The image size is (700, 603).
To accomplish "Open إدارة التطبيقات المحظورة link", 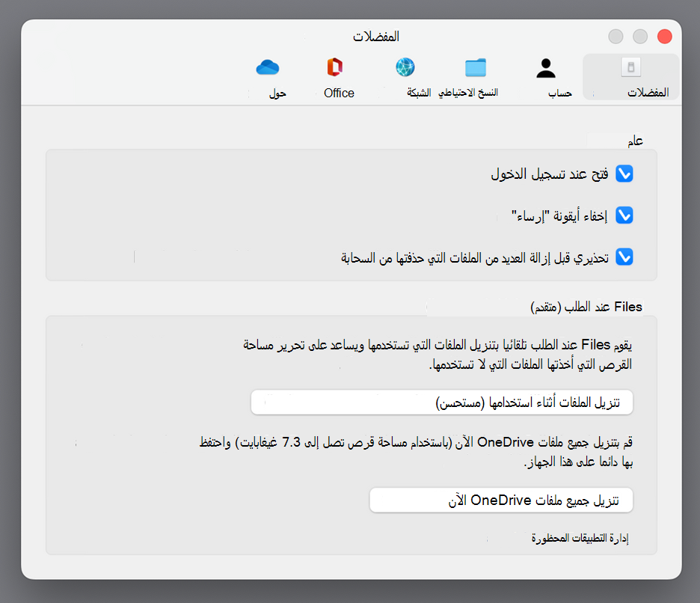I will pyautogui.click(x=580, y=538).
